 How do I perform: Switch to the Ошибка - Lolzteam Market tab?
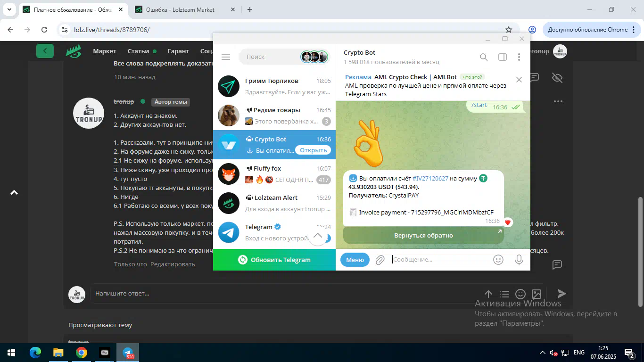pyautogui.click(x=185, y=9)
